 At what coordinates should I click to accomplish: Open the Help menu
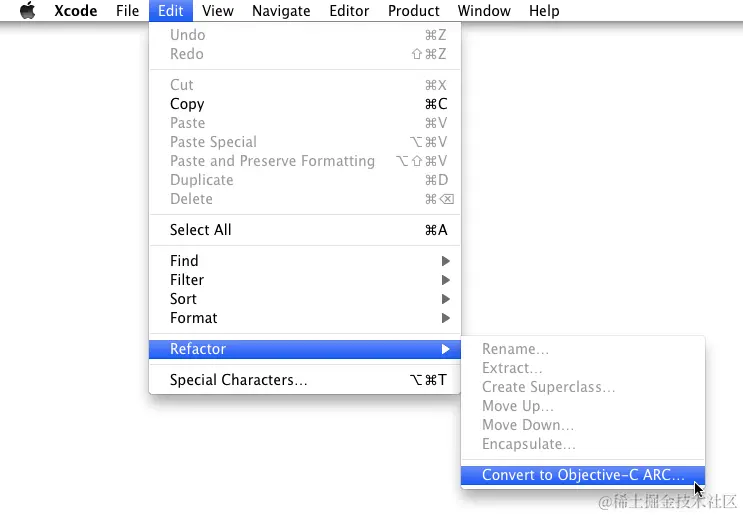click(544, 10)
